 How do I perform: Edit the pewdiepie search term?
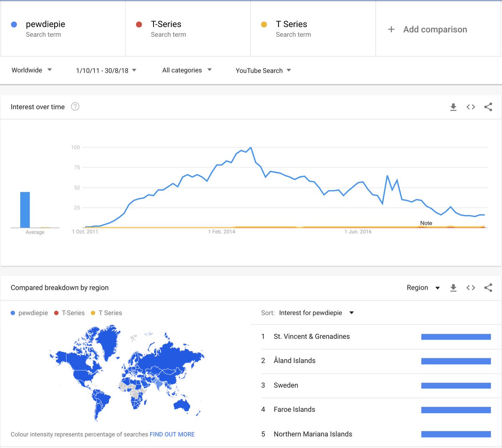(x=63, y=28)
